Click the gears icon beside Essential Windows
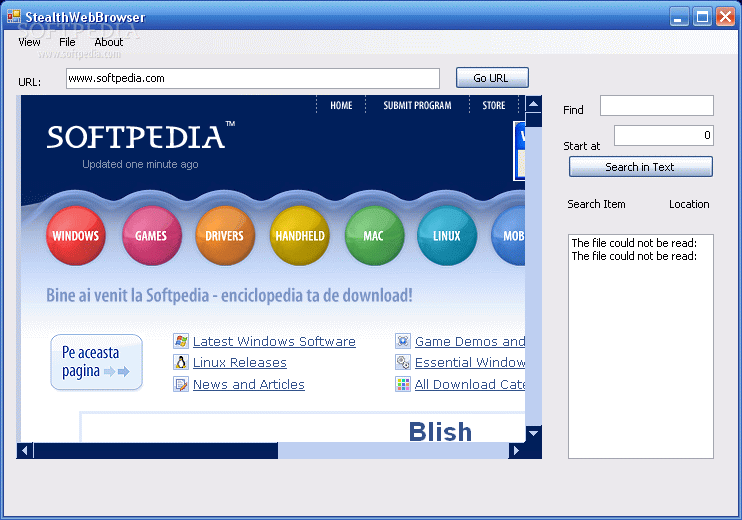 pos(403,362)
